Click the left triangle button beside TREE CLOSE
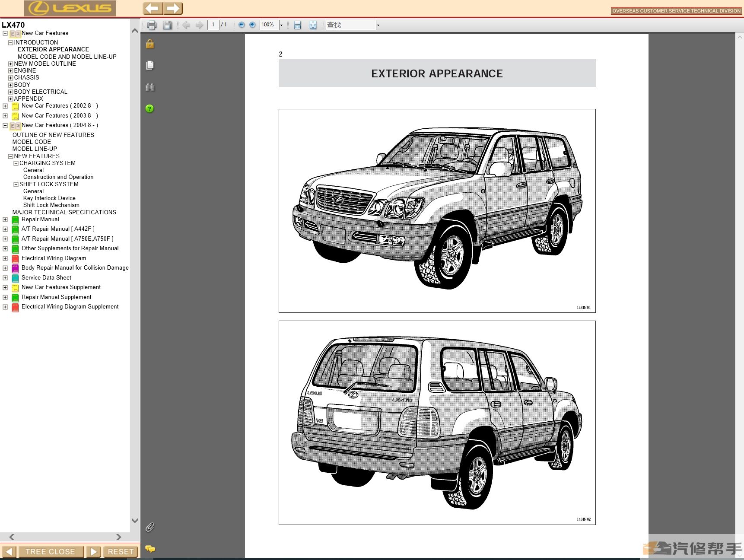This screenshot has height=560, width=744. coord(9,552)
